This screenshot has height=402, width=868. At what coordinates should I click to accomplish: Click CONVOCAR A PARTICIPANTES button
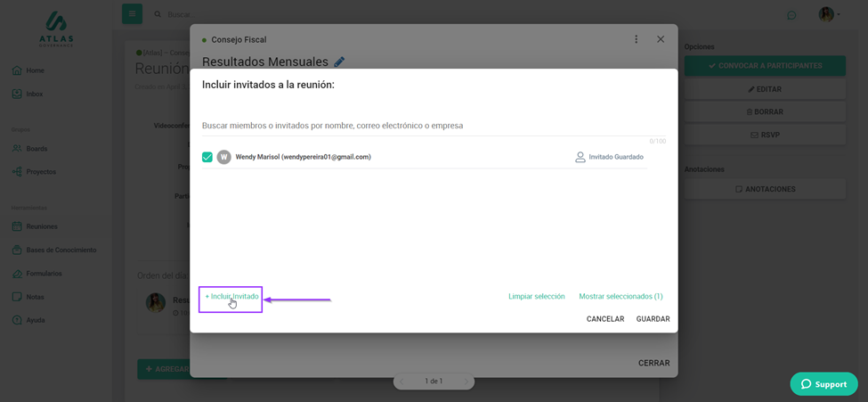(x=765, y=66)
